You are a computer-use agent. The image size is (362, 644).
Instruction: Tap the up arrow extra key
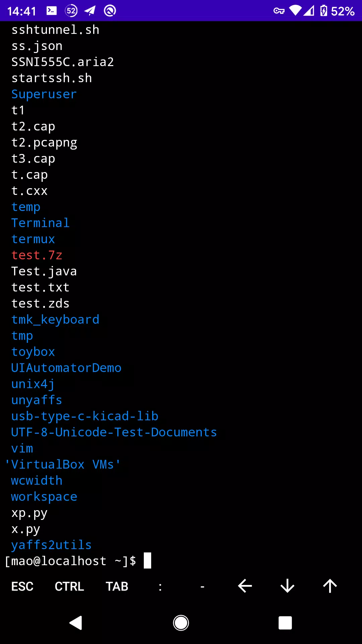330,586
